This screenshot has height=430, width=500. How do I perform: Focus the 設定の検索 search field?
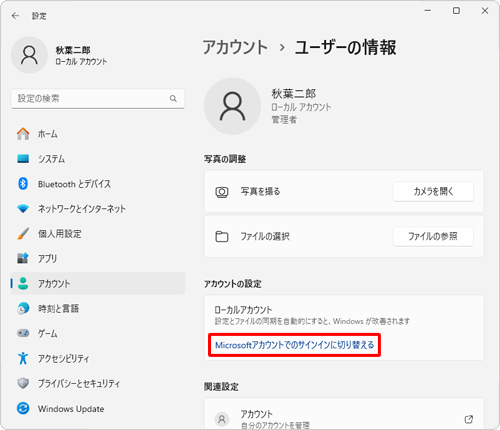[98, 99]
